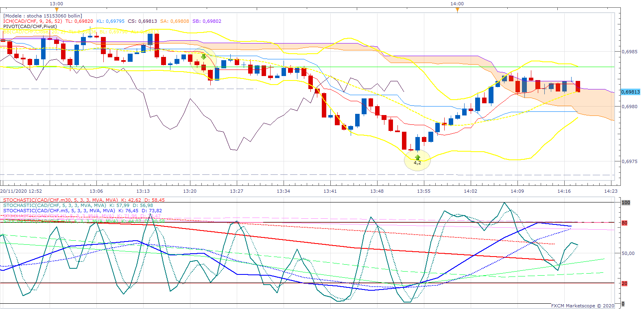Click the 13:41 time axis label
Viewport: 644px width, 309px height.
330,191
